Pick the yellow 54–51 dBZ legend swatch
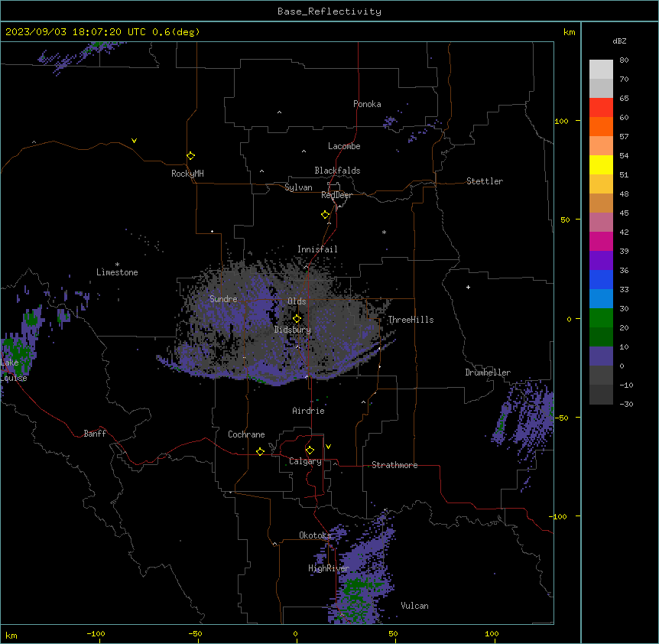The image size is (659, 644). (x=601, y=164)
